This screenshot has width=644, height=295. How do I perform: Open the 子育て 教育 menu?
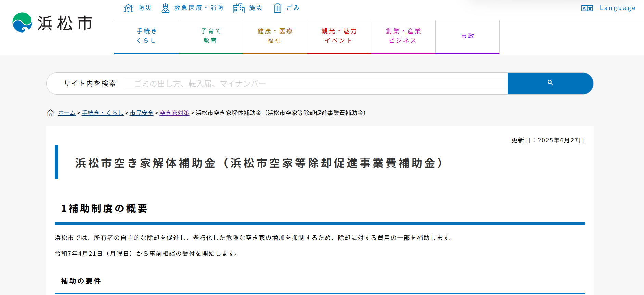[x=210, y=36]
